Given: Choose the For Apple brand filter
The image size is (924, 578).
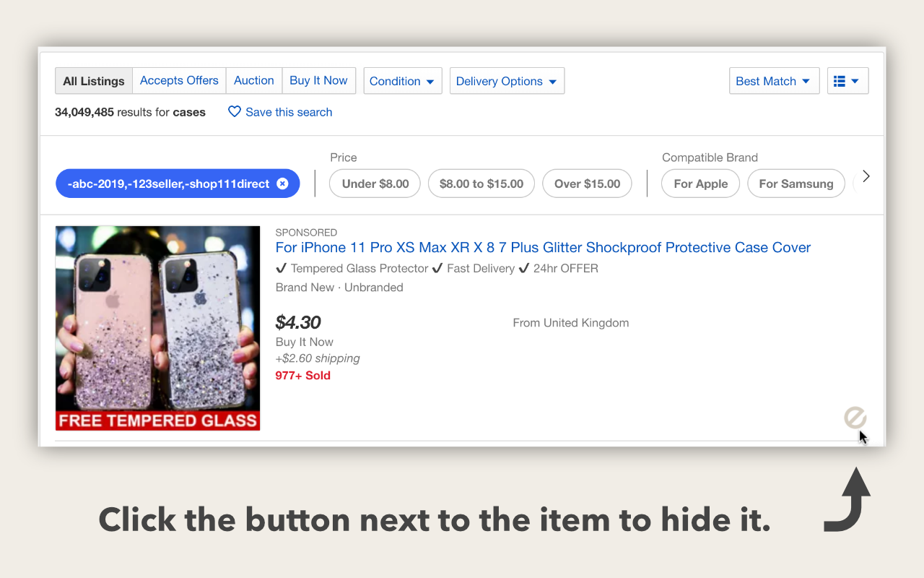Looking at the screenshot, I should pos(700,184).
